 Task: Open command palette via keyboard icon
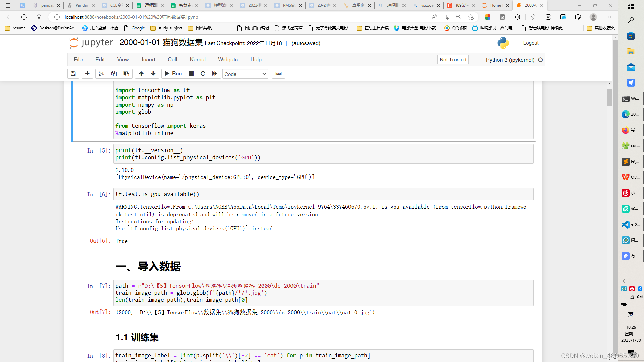point(278,74)
